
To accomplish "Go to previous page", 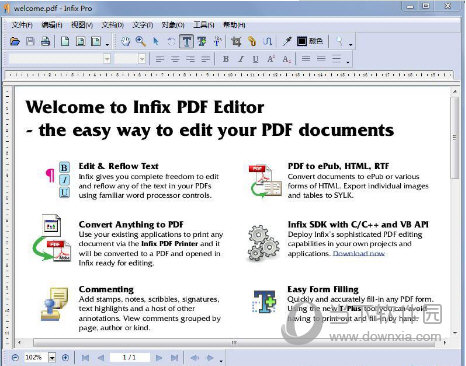I will (x=101, y=358).
